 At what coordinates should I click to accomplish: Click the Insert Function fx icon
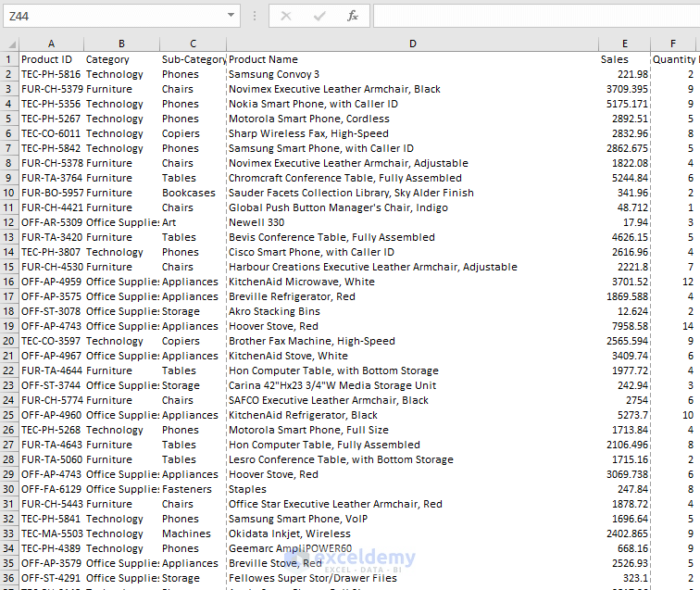click(352, 16)
